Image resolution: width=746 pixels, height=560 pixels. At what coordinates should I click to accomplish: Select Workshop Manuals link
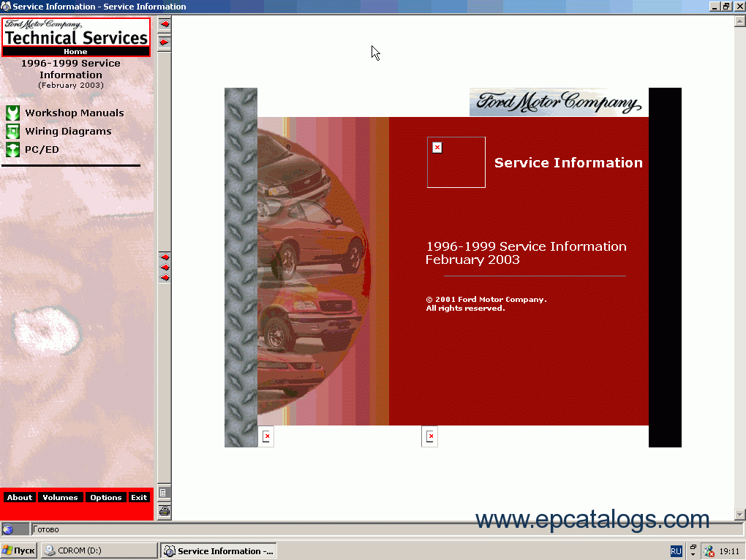point(74,113)
